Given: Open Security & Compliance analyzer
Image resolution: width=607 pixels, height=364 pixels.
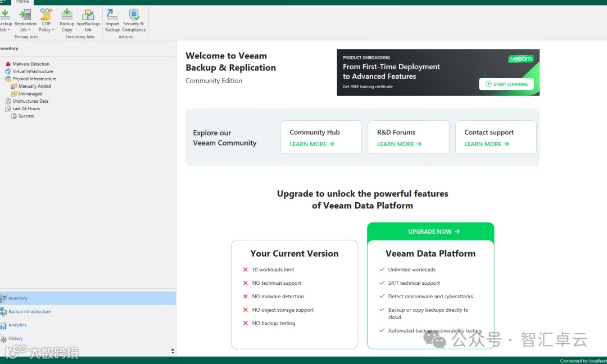Looking at the screenshot, I should click(134, 20).
